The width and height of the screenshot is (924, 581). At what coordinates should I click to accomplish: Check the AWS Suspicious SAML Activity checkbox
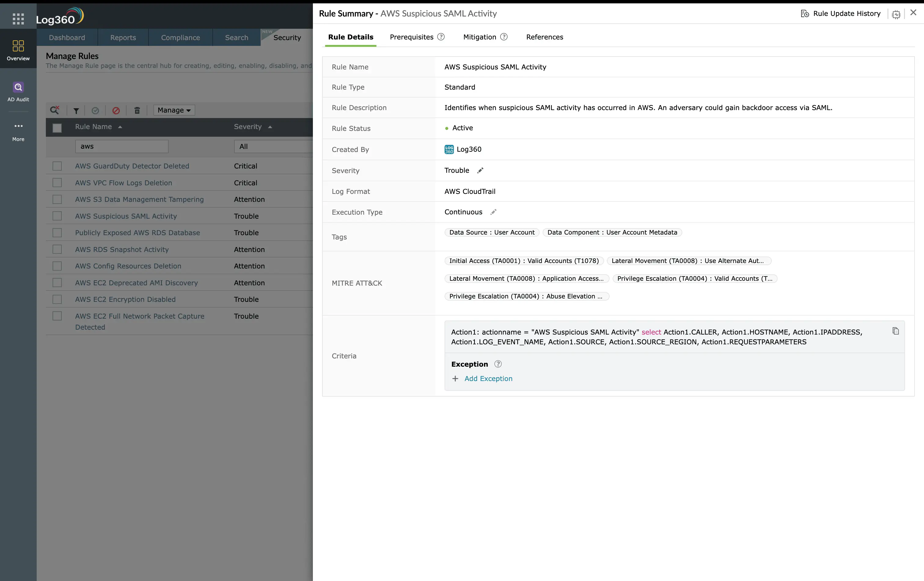click(x=57, y=216)
